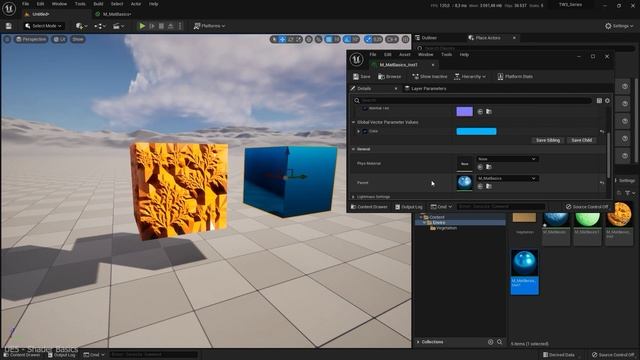The width and height of the screenshot is (640, 360).
Task: Collapse Global Vector Parameter Values section
Action: (353, 122)
